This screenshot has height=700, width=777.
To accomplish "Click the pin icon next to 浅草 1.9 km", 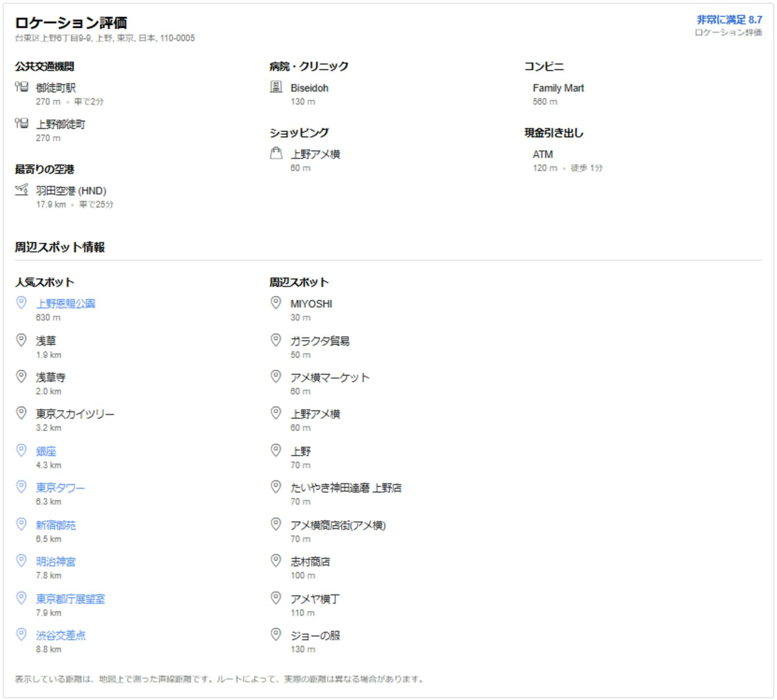I will pyautogui.click(x=21, y=340).
